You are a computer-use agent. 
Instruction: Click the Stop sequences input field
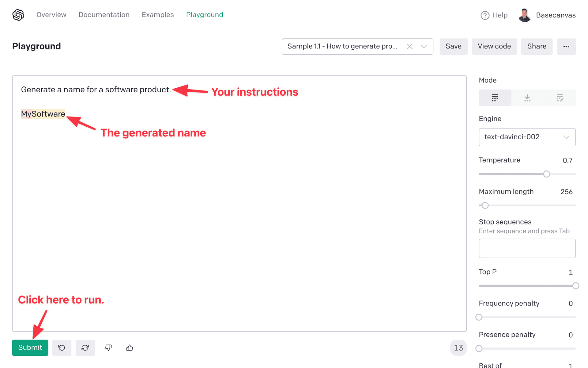(x=527, y=248)
